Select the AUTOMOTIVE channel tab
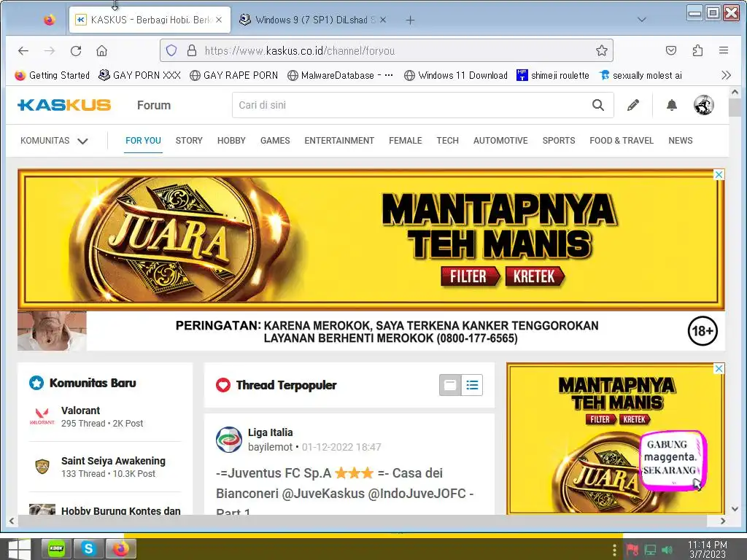Screen dimensions: 747x560 500,141
